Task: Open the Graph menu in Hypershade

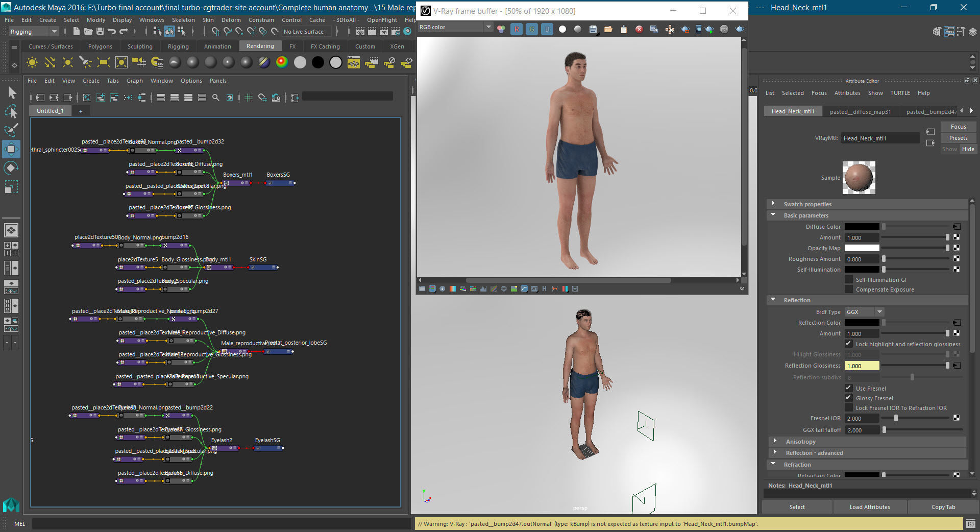Action: pyautogui.click(x=135, y=81)
